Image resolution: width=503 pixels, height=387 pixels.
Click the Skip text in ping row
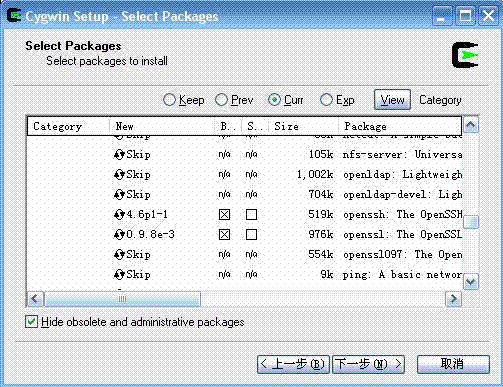[138, 275]
